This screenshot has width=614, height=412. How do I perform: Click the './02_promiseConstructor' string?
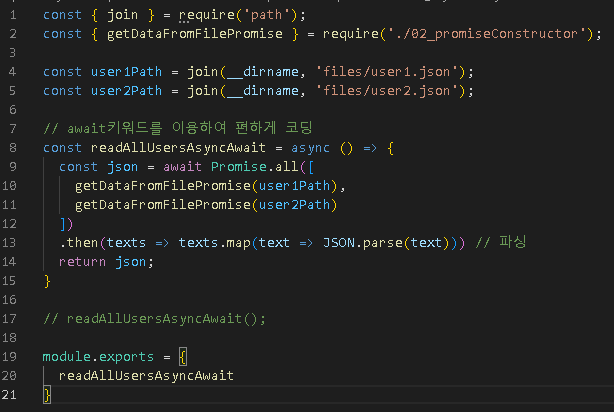tap(487, 34)
